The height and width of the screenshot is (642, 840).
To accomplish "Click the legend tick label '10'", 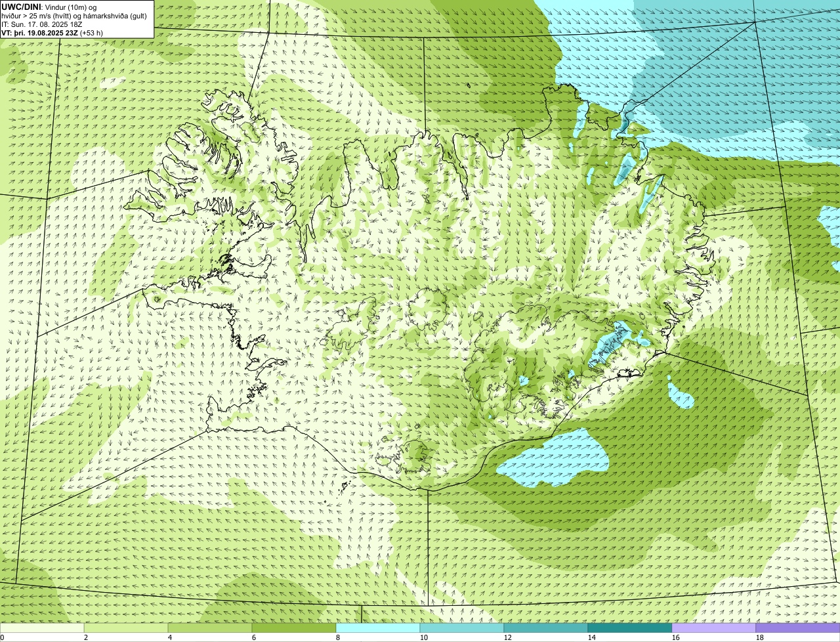I will (424, 637).
